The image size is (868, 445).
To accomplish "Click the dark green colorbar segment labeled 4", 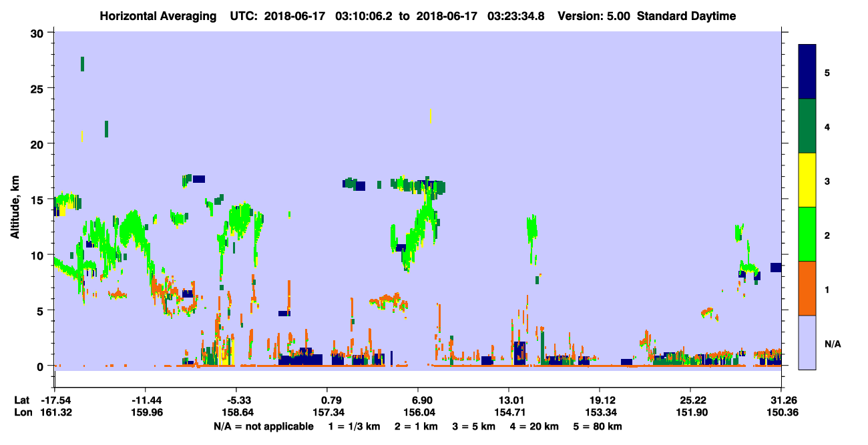I will pyautogui.click(x=807, y=126).
